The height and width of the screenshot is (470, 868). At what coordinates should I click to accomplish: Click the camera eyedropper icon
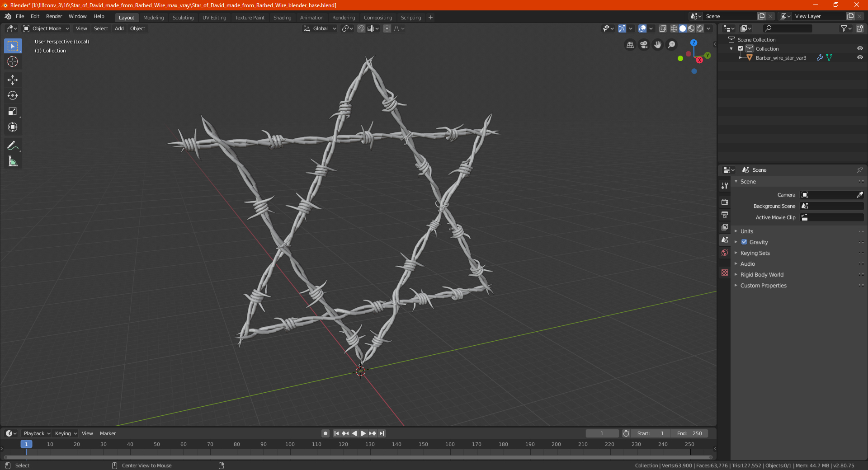pos(859,195)
